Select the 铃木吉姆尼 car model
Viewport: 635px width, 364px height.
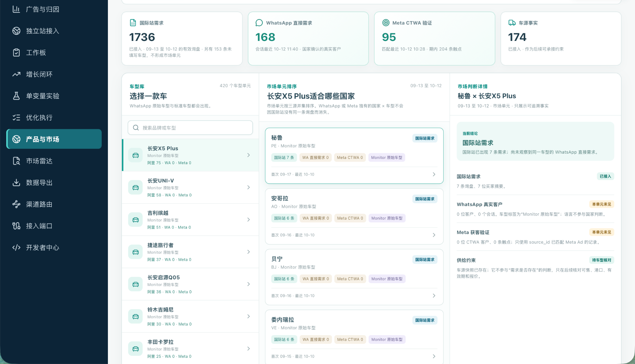point(190,316)
